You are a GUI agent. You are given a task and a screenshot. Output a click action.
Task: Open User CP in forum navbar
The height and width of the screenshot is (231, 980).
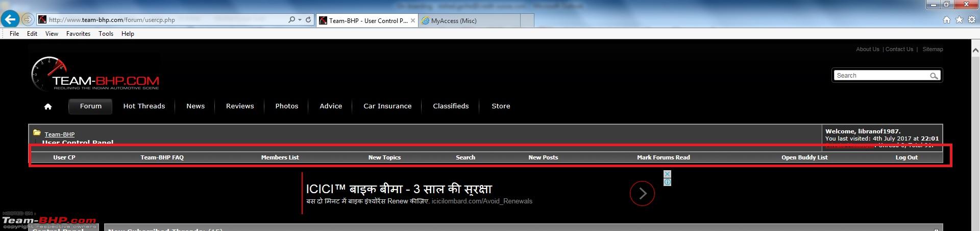(64, 157)
